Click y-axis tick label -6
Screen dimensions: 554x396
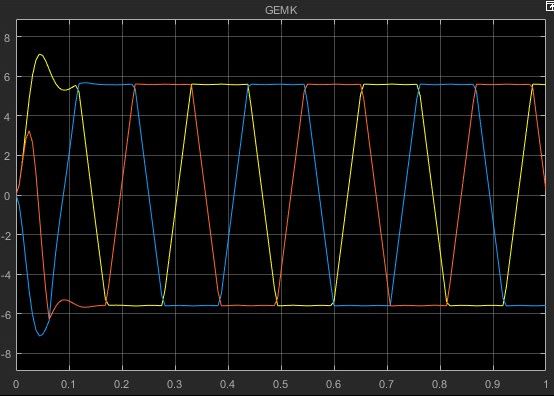[x=6, y=315]
